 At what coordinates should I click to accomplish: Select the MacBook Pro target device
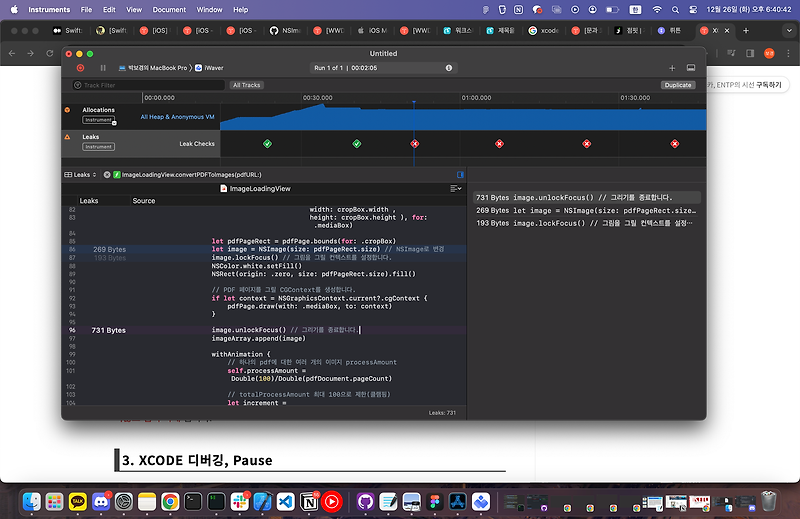[x=153, y=68]
